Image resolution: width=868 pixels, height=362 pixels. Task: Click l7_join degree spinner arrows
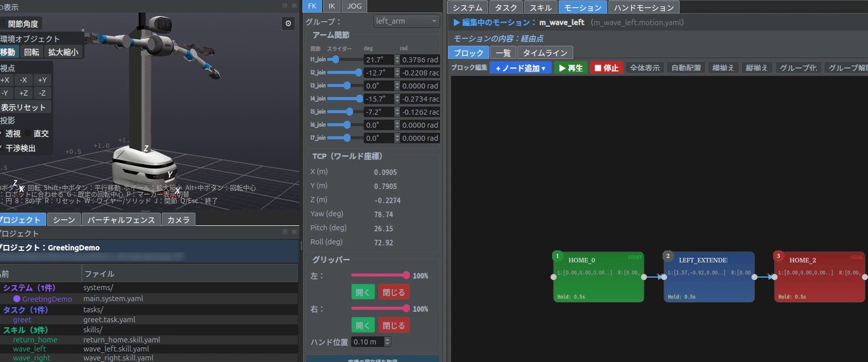point(397,138)
